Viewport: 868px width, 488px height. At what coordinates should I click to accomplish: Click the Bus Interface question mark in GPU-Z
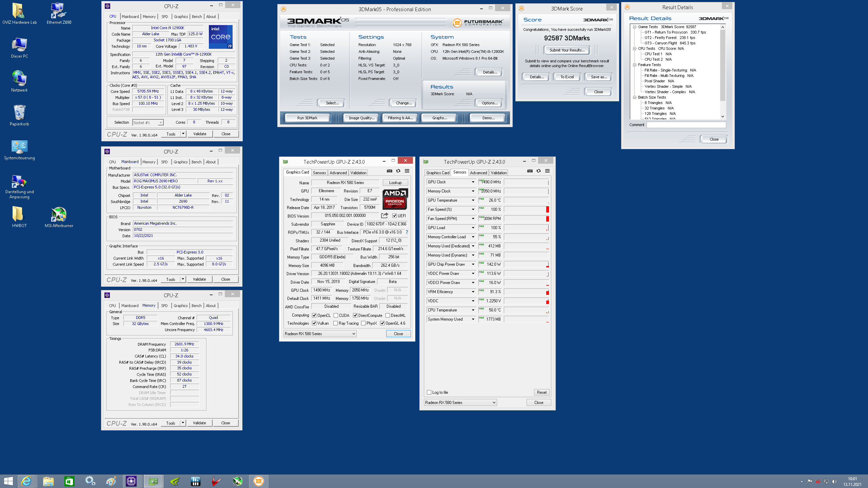click(x=407, y=232)
